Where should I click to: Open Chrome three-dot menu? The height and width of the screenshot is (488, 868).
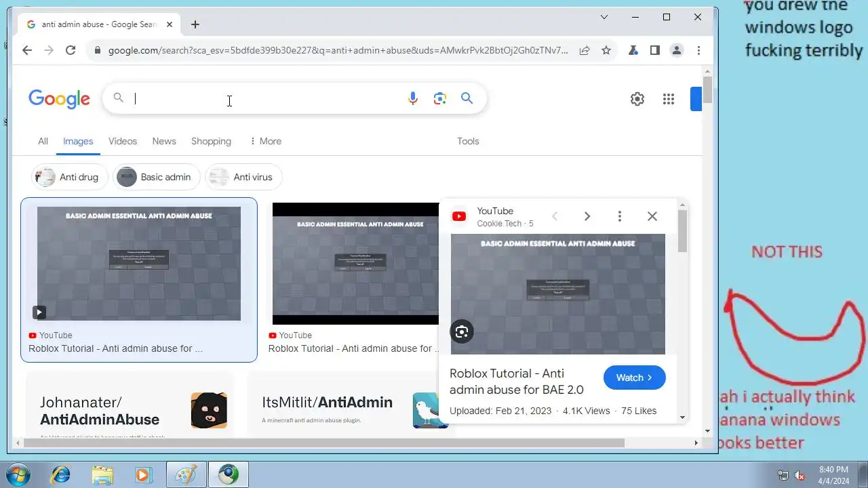coord(698,50)
